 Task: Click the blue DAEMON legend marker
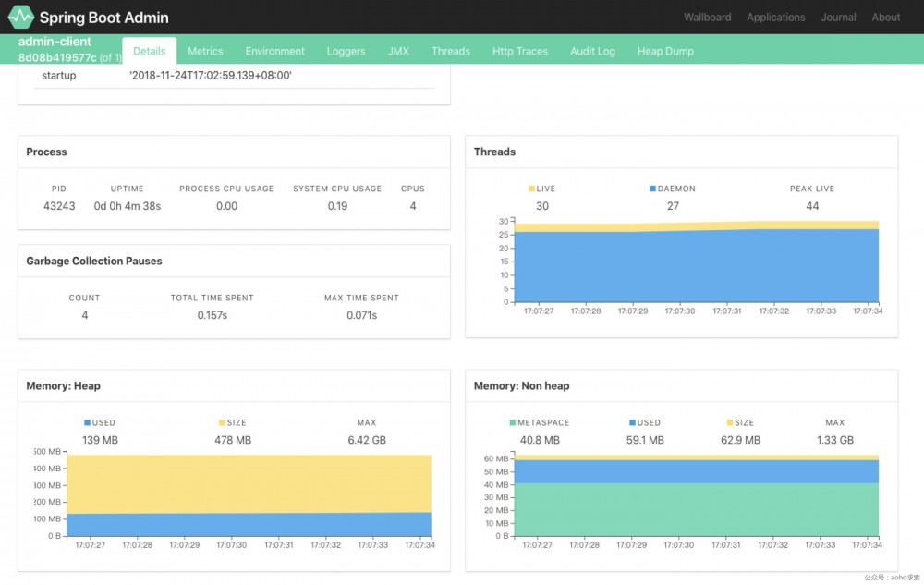click(x=652, y=188)
